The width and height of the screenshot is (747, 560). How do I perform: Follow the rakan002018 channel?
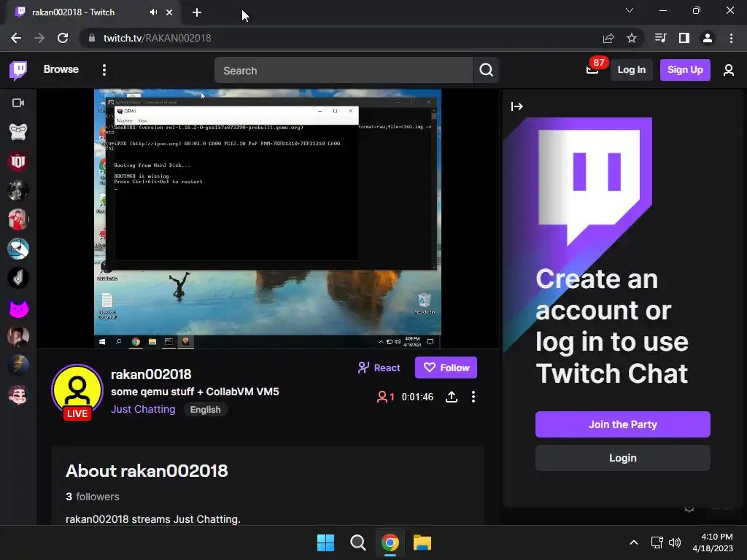pyautogui.click(x=446, y=367)
